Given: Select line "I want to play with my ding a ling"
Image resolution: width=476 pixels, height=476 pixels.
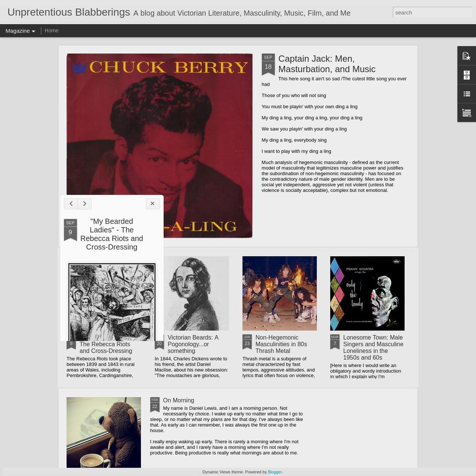Looking at the screenshot, I should [x=296, y=151].
